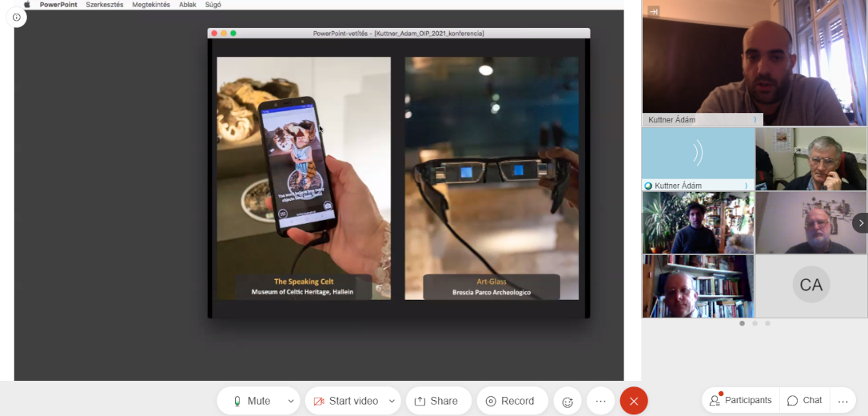Open the Szerkesztés menu
This screenshot has width=868, height=416.
pyautogui.click(x=105, y=5)
